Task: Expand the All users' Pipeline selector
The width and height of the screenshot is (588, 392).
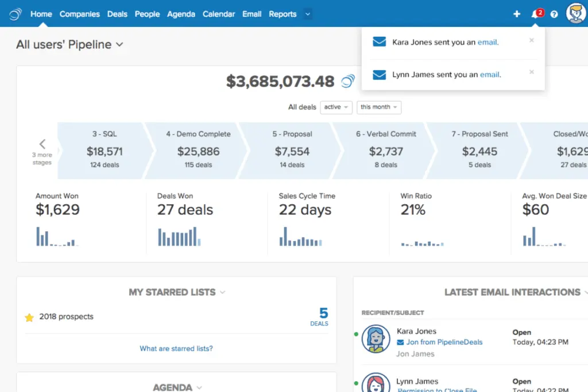Action: [x=69, y=45]
